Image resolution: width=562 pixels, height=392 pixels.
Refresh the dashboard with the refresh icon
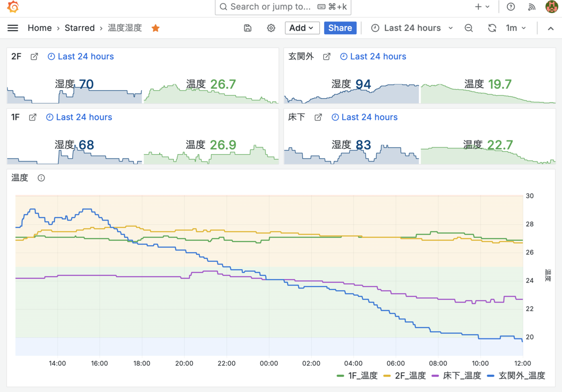coord(492,28)
